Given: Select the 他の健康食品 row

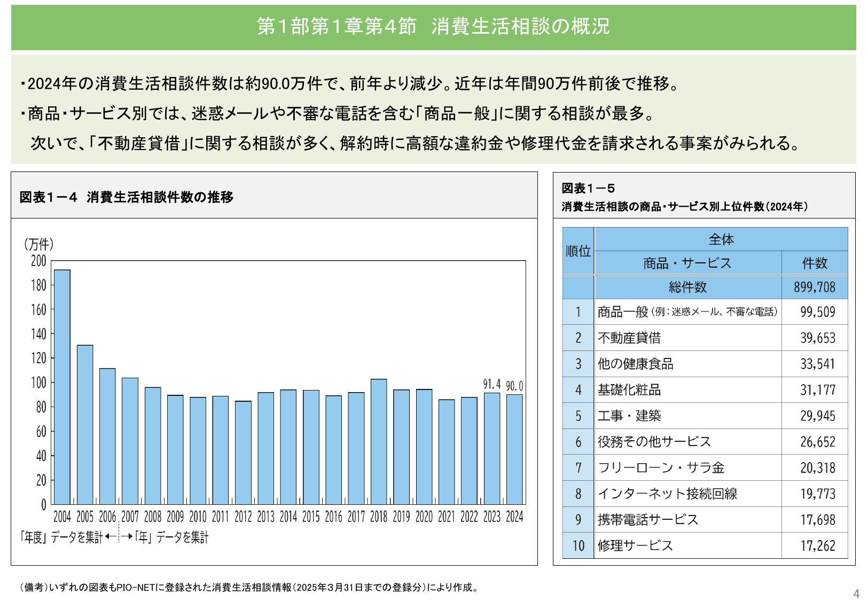Looking at the screenshot, I should pos(636,364).
